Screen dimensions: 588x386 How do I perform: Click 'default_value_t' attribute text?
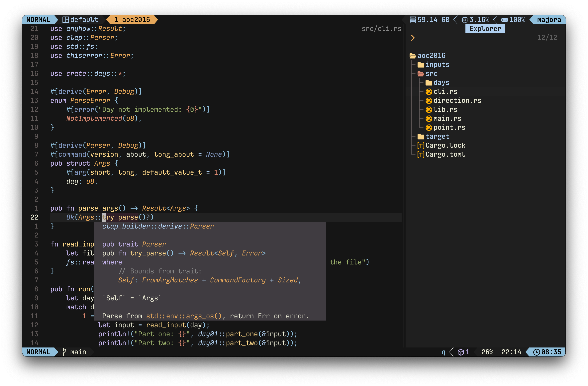tap(172, 172)
